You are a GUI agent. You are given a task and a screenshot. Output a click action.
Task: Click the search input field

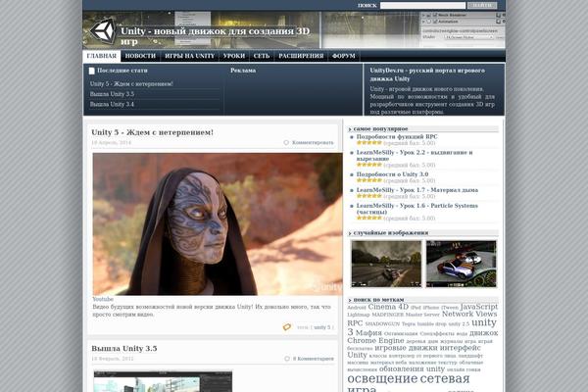click(422, 5)
